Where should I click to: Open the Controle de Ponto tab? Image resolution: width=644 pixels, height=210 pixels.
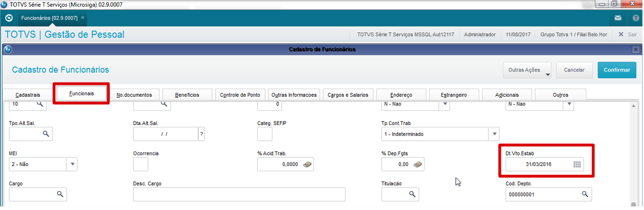[x=240, y=95]
